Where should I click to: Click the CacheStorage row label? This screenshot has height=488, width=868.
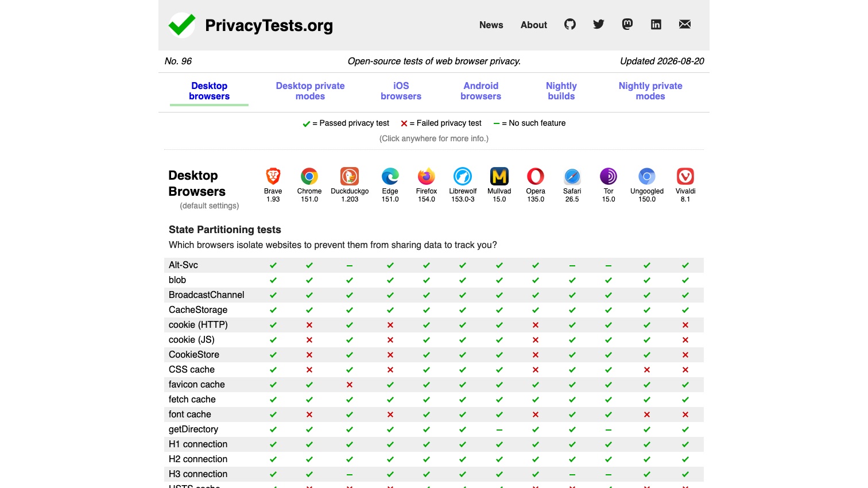click(198, 309)
